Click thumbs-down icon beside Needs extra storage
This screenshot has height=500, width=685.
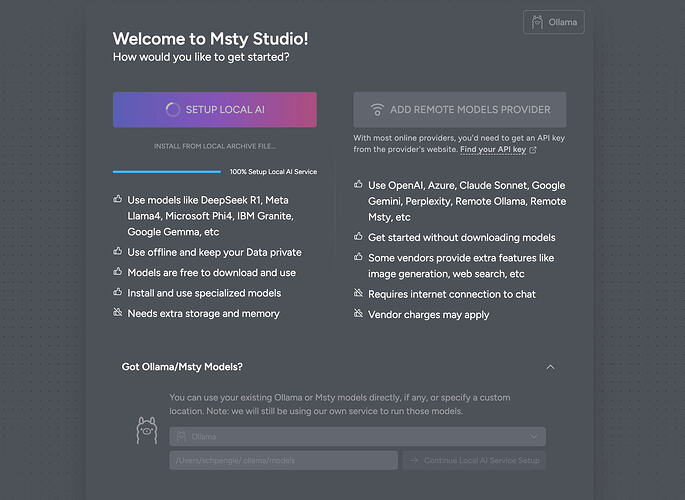click(x=118, y=314)
